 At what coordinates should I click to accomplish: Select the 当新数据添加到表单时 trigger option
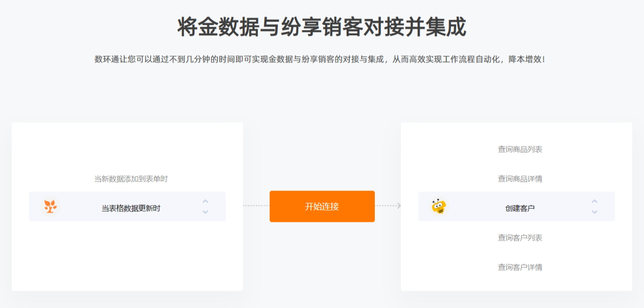[131, 179]
